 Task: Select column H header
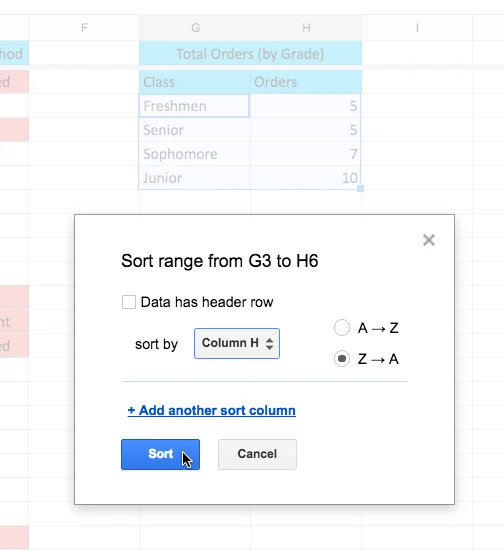[306, 28]
